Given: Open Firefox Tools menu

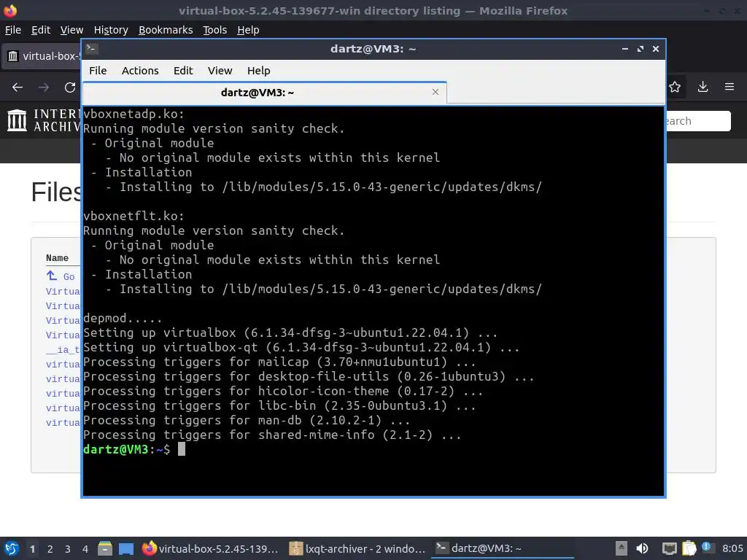Looking at the screenshot, I should [214, 30].
